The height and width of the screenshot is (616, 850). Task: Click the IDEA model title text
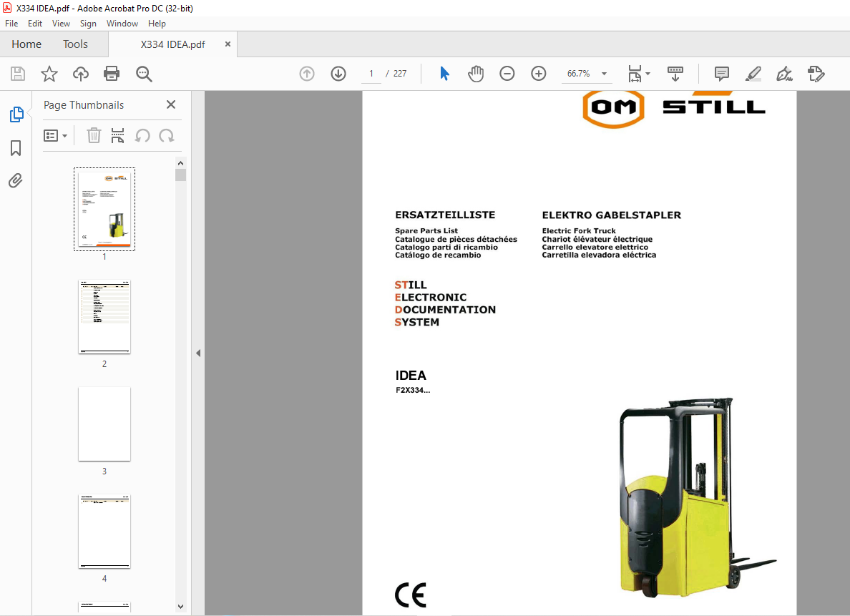point(411,375)
